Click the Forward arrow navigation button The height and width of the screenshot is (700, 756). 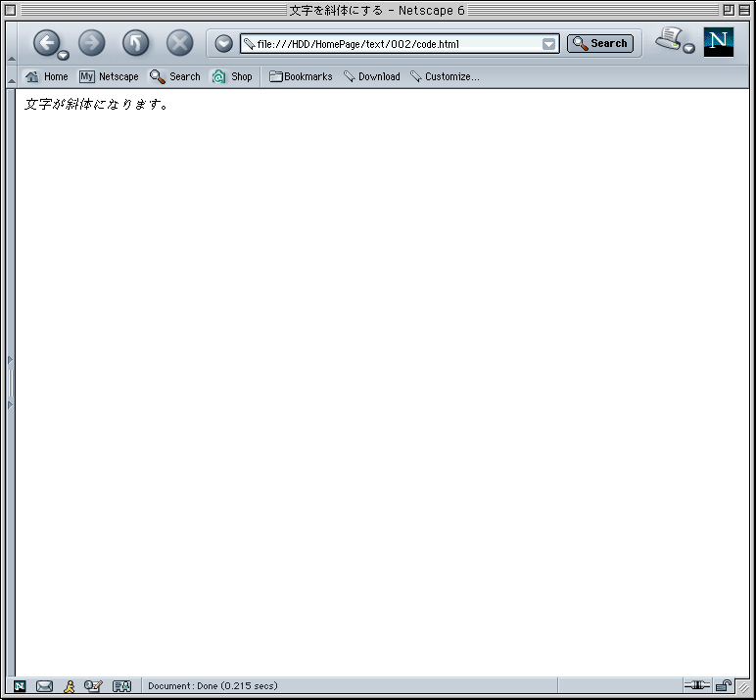click(92, 43)
